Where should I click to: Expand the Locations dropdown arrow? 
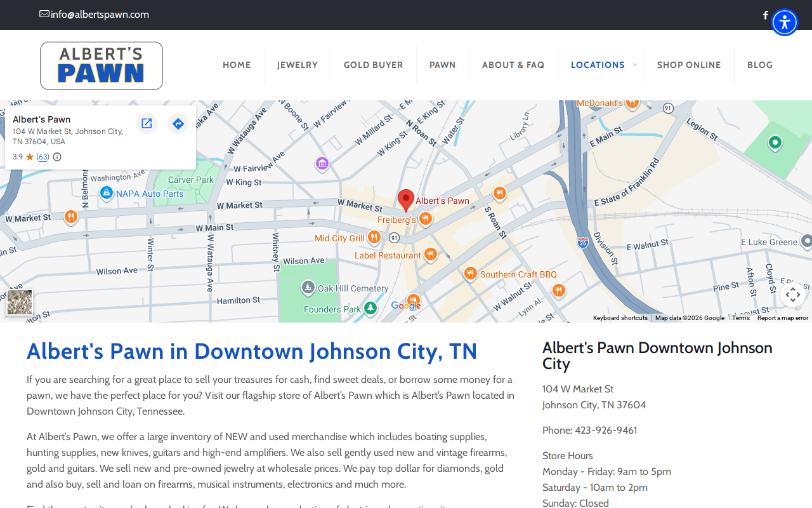pos(634,65)
